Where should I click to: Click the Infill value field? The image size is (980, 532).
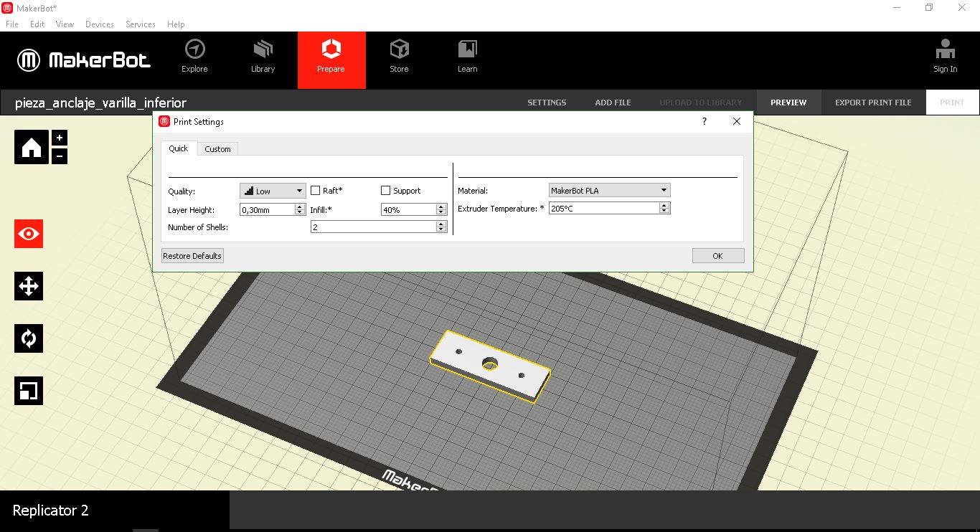409,209
